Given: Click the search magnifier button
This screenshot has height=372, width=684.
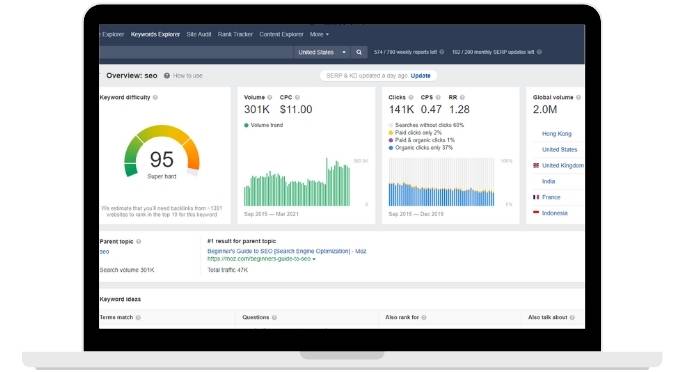Looking at the screenshot, I should 359,52.
